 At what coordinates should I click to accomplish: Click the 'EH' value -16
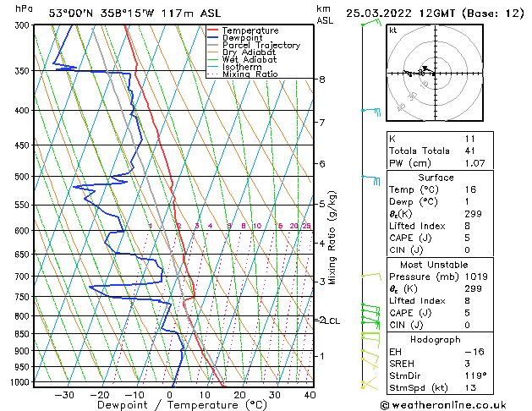(474, 352)
